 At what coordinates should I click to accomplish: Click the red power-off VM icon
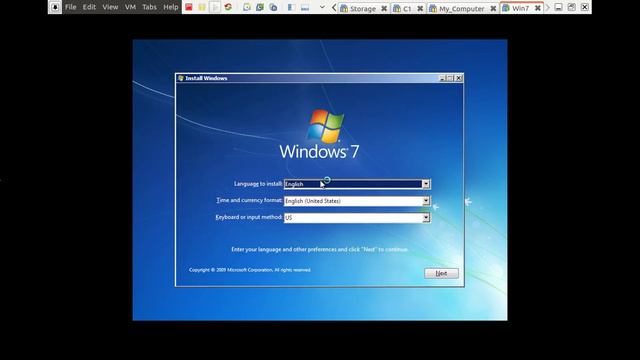[x=189, y=7]
